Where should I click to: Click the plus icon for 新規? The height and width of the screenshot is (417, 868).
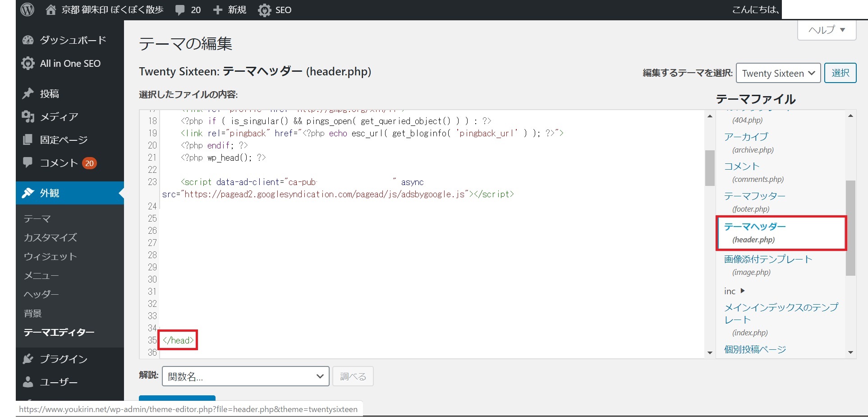coord(218,10)
